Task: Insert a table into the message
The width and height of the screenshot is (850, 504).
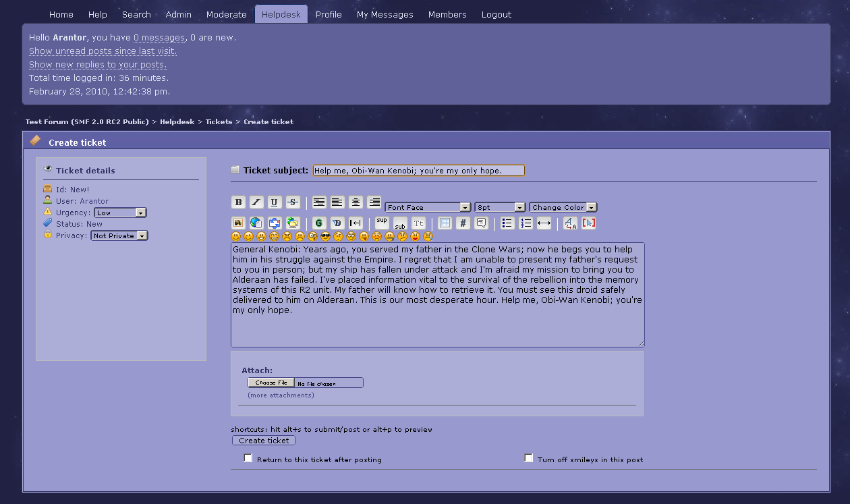Action: pos(445,223)
